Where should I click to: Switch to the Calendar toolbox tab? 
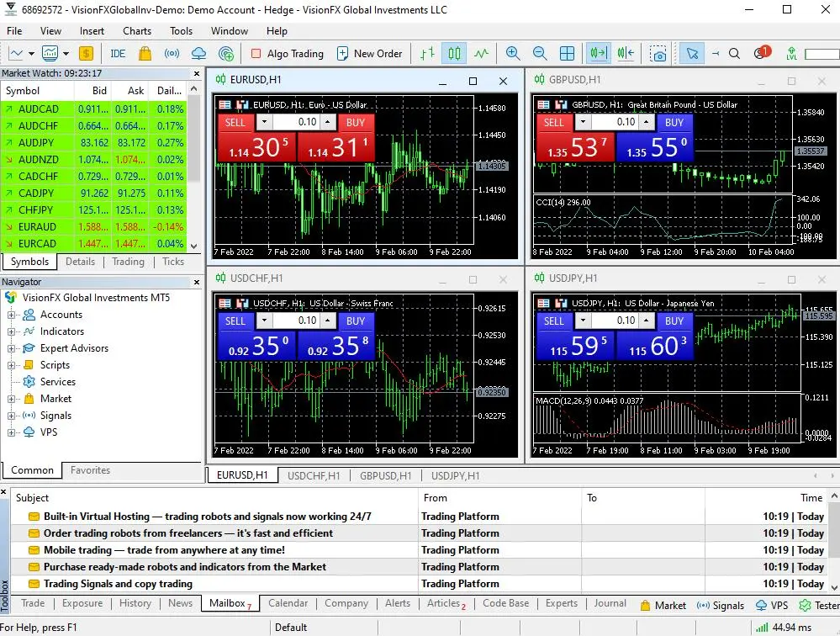[288, 603]
